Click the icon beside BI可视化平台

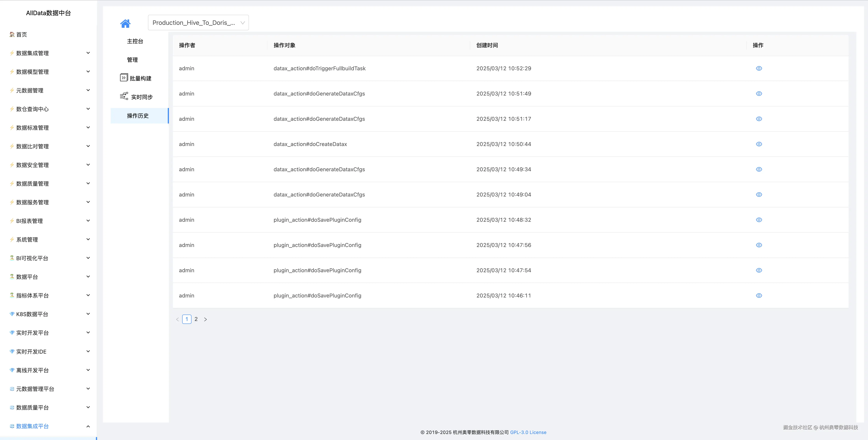12,258
